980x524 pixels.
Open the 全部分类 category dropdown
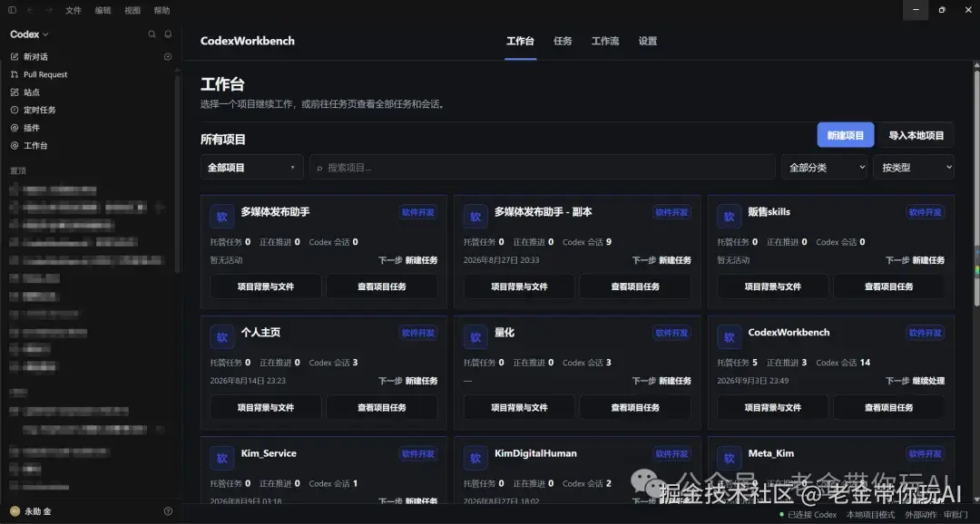point(824,168)
